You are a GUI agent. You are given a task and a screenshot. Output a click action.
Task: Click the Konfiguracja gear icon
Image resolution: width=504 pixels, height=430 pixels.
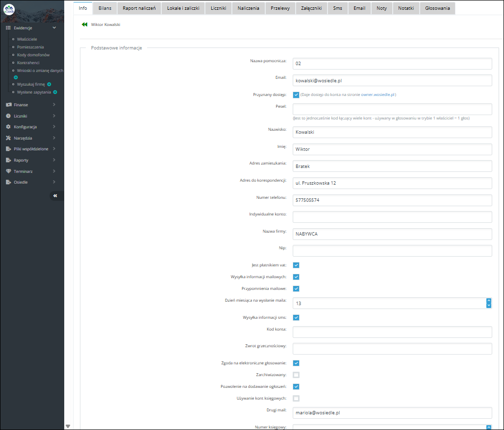(x=8, y=127)
